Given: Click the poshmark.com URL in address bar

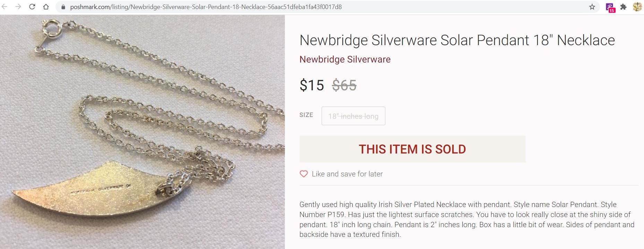Looking at the screenshot, I should tap(206, 7).
